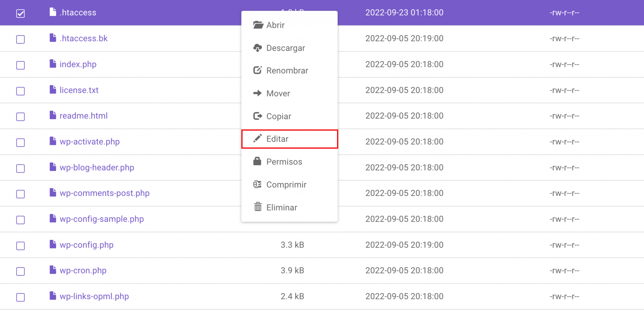Image resolution: width=644 pixels, height=310 pixels.
Task: Open the wp-cron.php file link
Action: click(83, 270)
